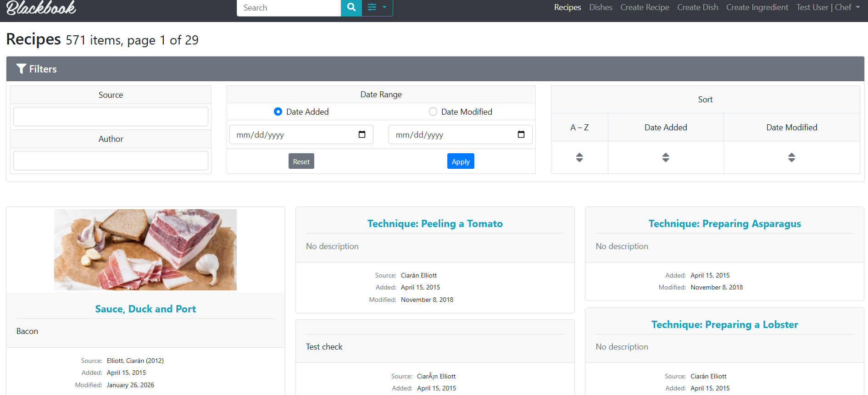
Task: Click the 'Date Added' sort column label
Action: [x=666, y=128]
